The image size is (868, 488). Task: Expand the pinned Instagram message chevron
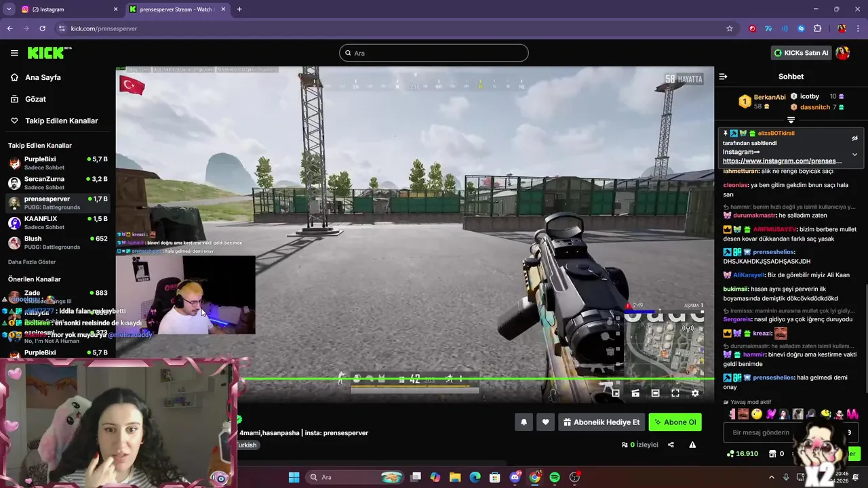tap(854, 155)
